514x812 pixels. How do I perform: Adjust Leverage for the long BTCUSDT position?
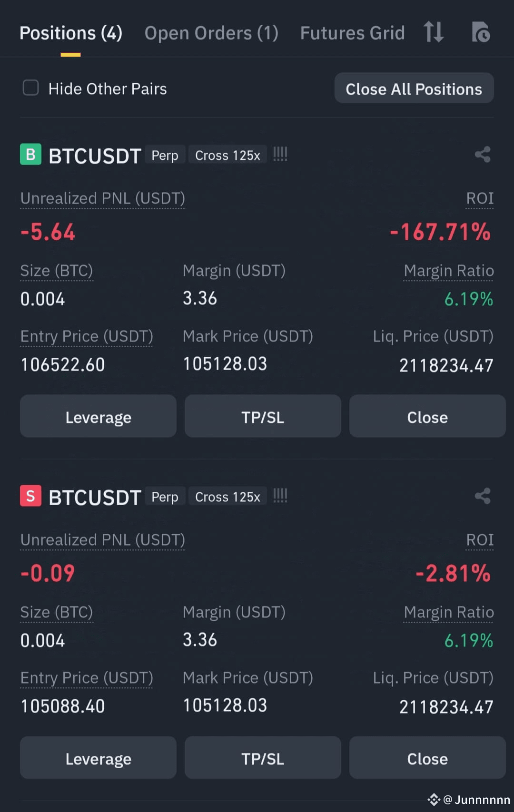click(98, 416)
